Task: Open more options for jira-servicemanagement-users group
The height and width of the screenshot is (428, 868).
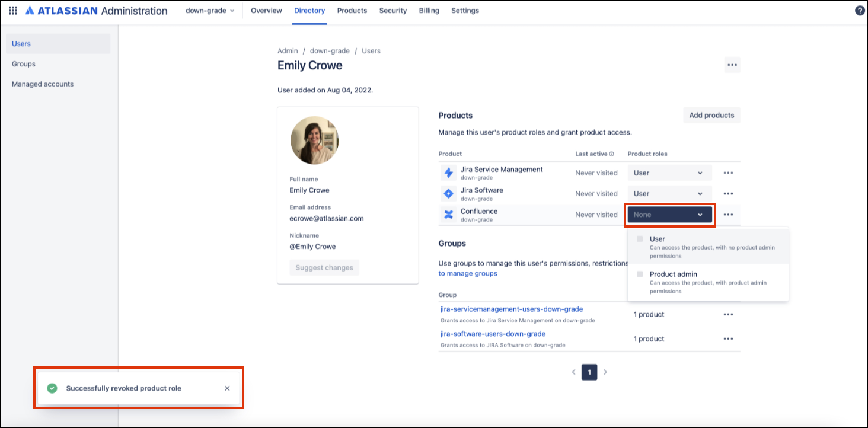Action: point(728,314)
